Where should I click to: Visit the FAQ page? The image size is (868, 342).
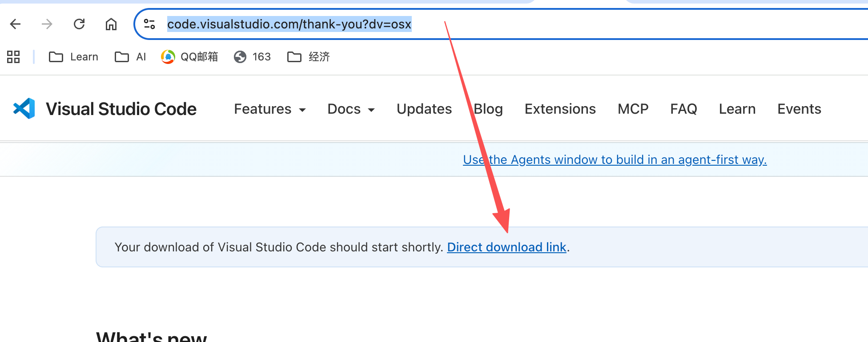[x=684, y=109]
